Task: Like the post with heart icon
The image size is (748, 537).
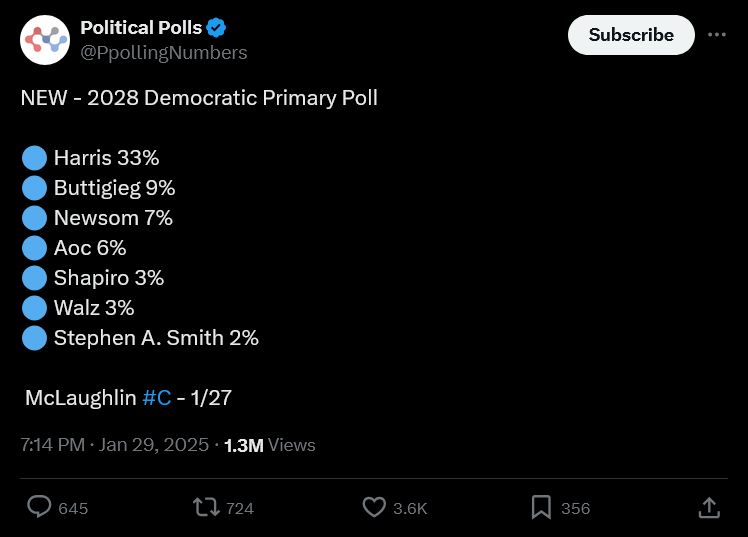Action: point(374,507)
